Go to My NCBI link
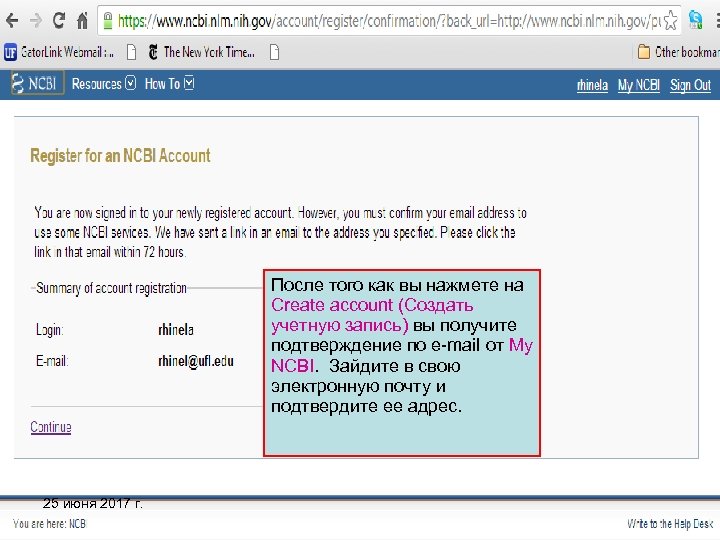The image size is (720, 540). (x=639, y=85)
